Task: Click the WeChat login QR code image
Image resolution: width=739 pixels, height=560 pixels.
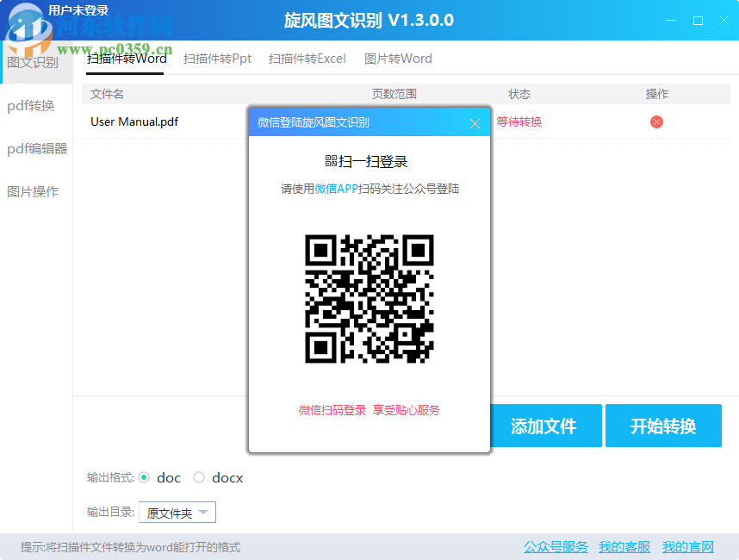Action: (x=369, y=300)
